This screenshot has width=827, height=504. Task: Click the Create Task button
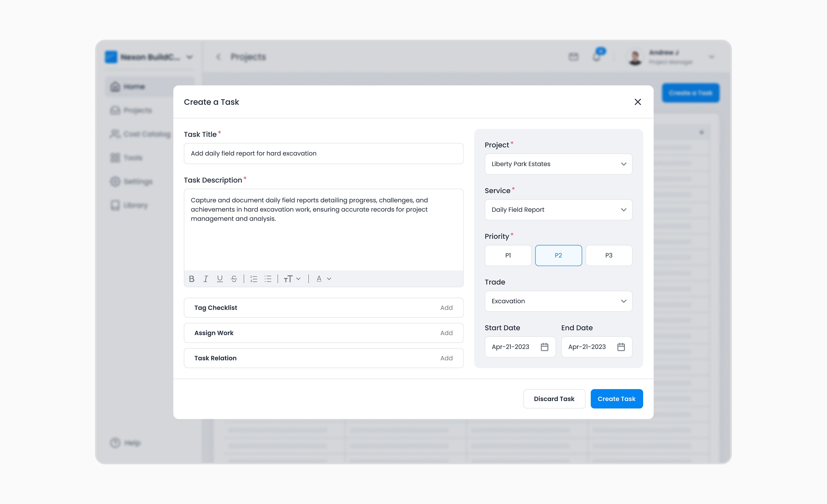tap(617, 399)
